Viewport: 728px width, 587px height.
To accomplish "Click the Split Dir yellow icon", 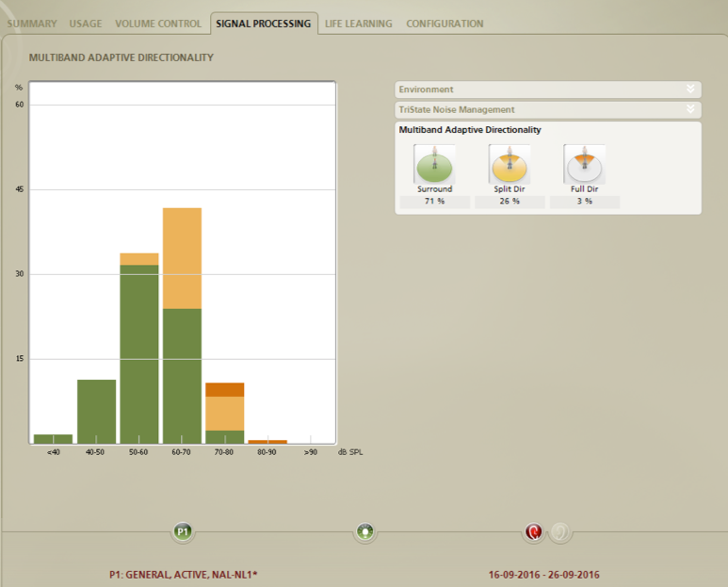I will pyautogui.click(x=510, y=164).
